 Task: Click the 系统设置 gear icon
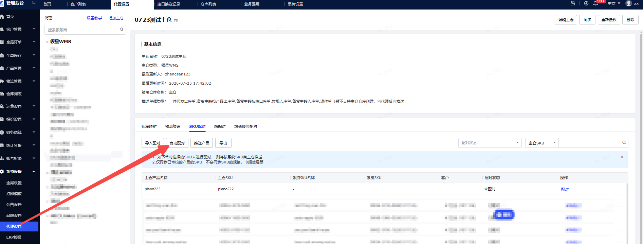point(2,172)
